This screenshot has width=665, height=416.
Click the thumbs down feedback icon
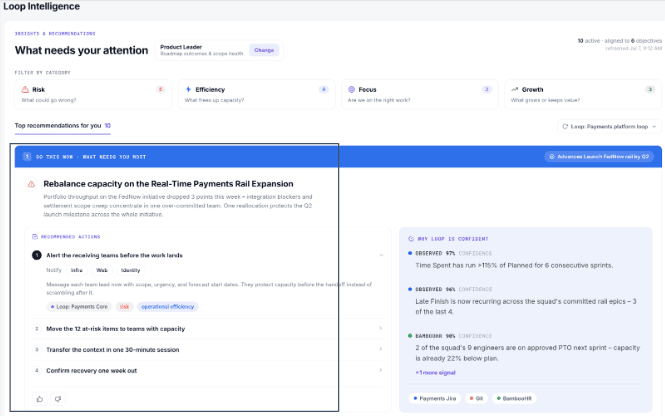(58, 399)
